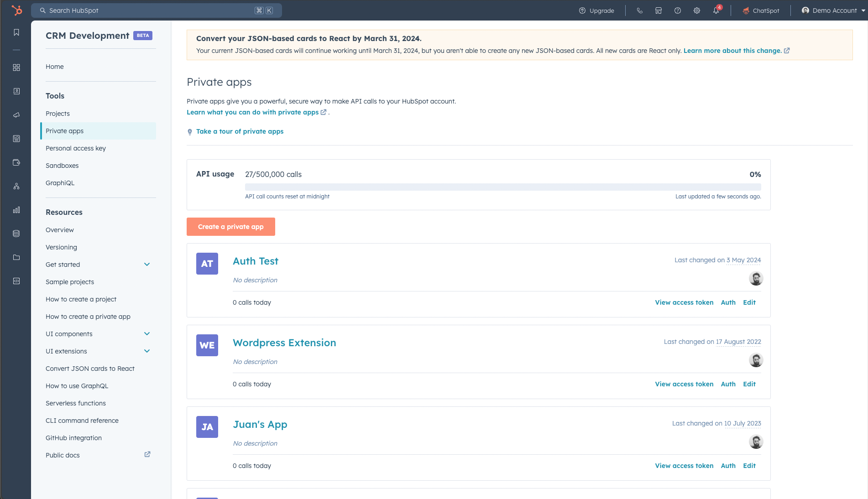
Task: Open the marketplace store icon
Action: (x=659, y=10)
